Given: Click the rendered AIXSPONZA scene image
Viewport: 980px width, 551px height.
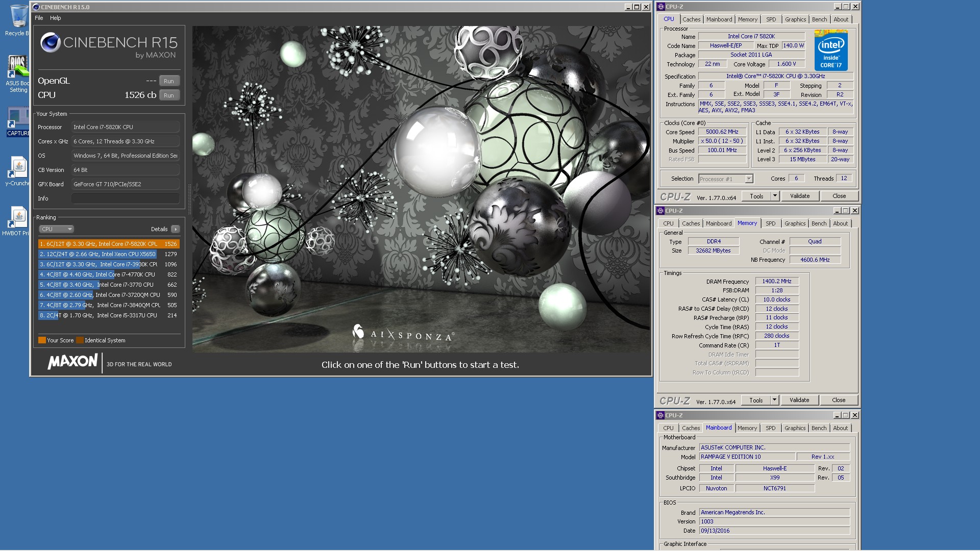Looking at the screenshot, I should click(421, 189).
